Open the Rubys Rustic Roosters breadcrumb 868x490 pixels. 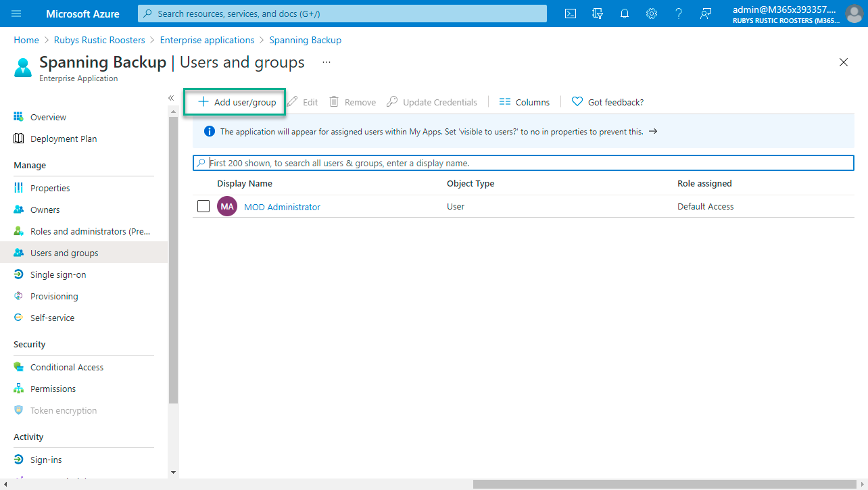pos(99,40)
